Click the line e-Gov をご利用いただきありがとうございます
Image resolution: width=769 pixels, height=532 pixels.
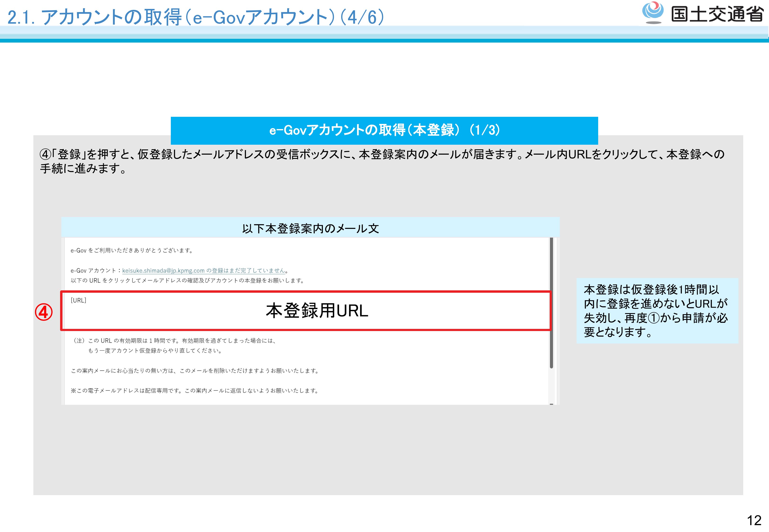click(x=132, y=250)
